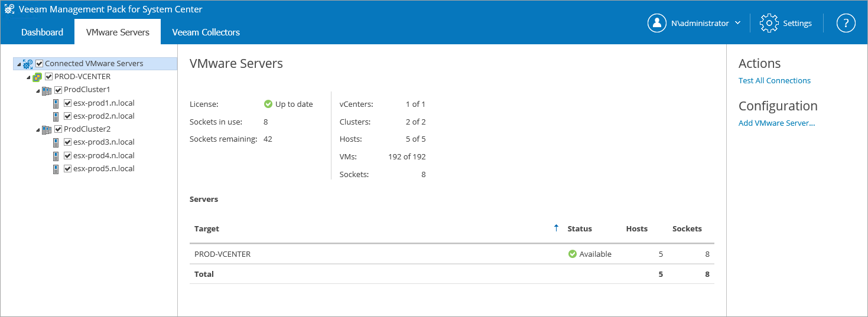This screenshot has height=317, width=868.
Task: Collapse the PROD-VCENTER tree node
Action: click(28, 77)
